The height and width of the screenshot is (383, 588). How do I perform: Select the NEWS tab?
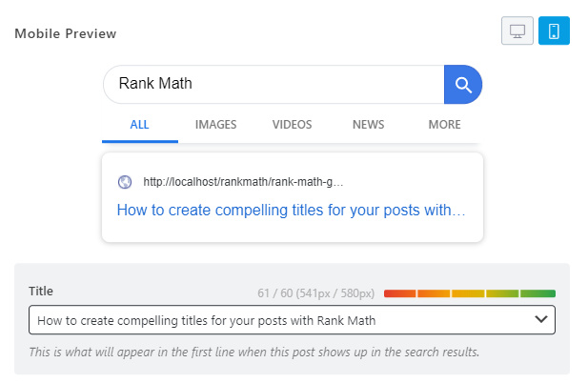coord(368,125)
